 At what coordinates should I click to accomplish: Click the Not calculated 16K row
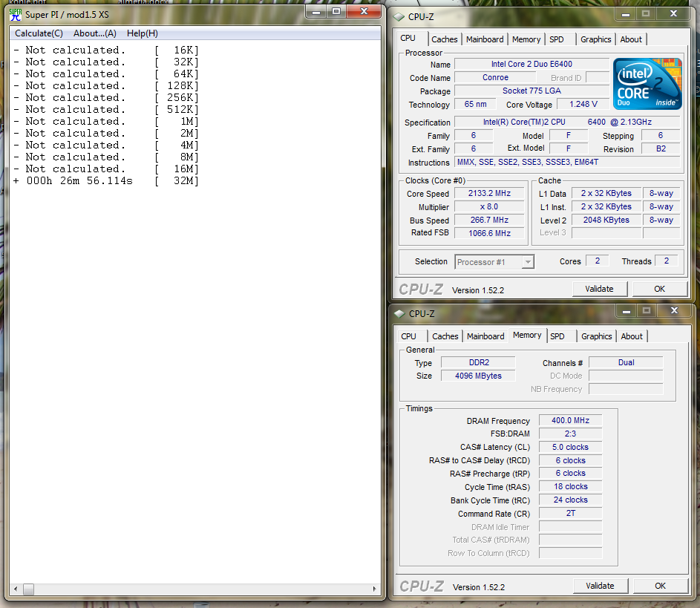click(106, 50)
